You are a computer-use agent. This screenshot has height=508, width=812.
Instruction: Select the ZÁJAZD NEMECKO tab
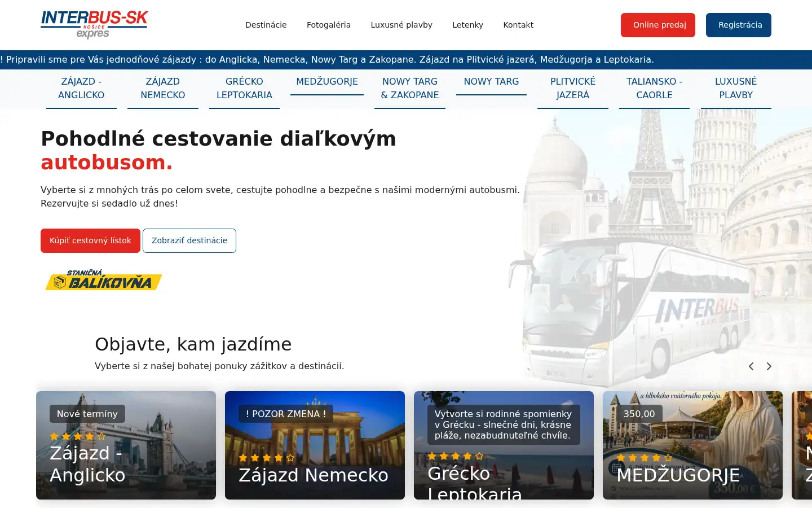pyautogui.click(x=163, y=89)
